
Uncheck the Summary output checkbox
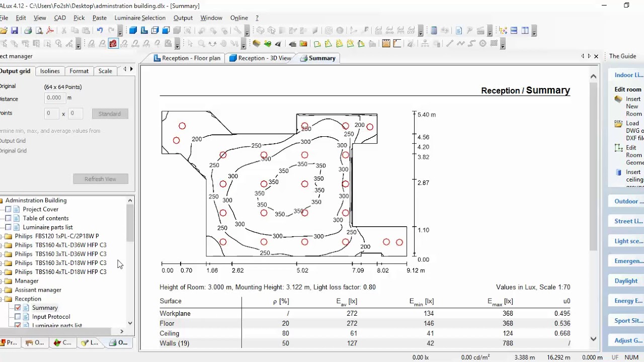click(18, 308)
